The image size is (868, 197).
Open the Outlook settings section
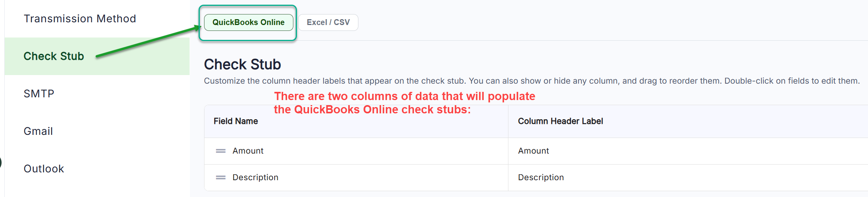[43, 169]
